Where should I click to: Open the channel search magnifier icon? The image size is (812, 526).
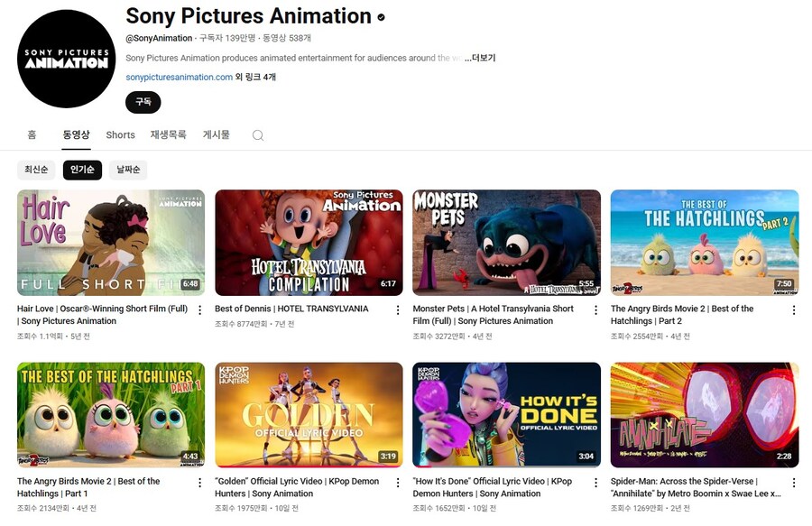(258, 135)
